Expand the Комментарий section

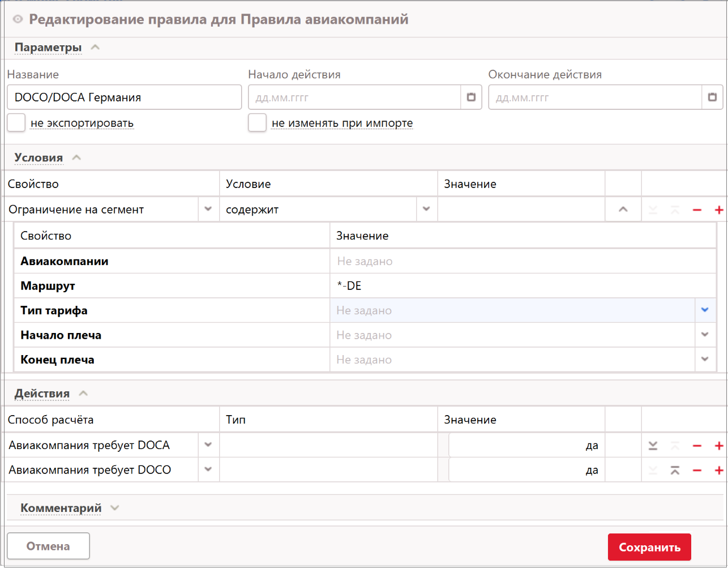(x=115, y=508)
